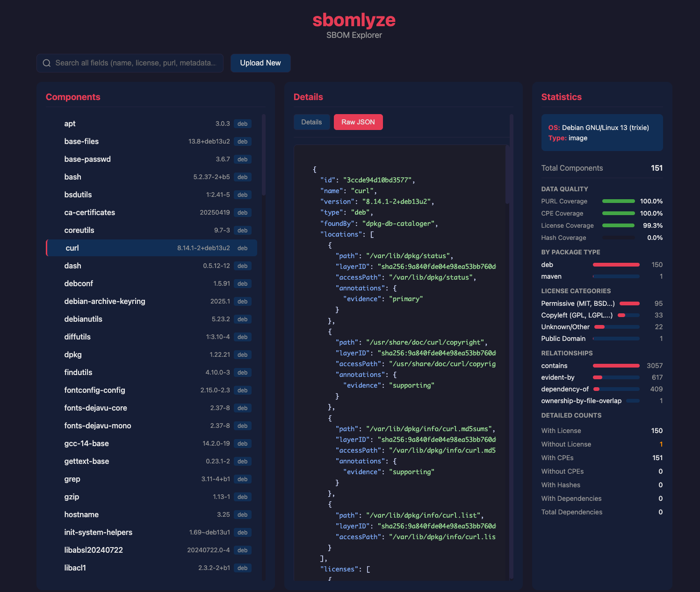Click the deb package type bar
Image resolution: width=700 pixels, height=592 pixels.
click(616, 265)
